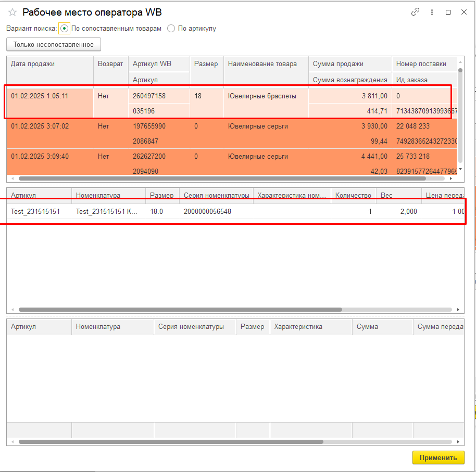Click sale amount 4 441,00

[350, 157]
